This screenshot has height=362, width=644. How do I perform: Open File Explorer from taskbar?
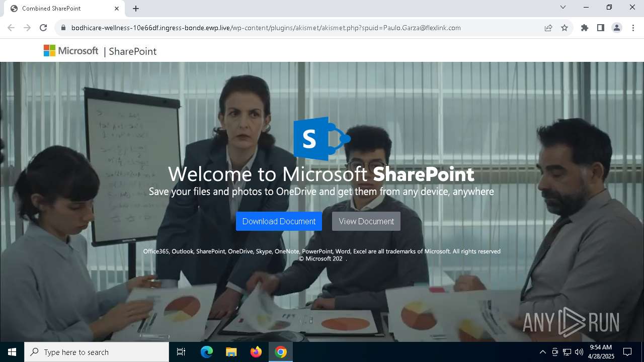[x=231, y=352]
